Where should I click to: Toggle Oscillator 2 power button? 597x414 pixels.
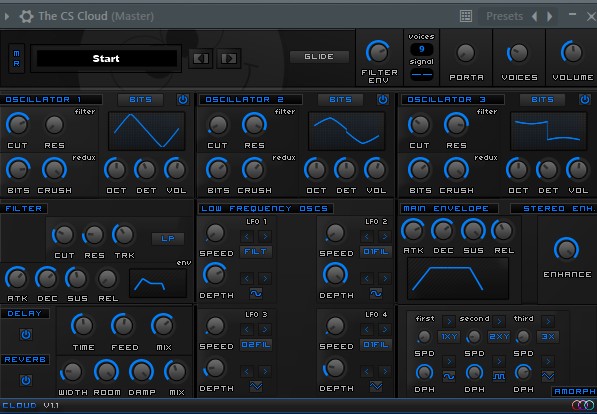383,99
